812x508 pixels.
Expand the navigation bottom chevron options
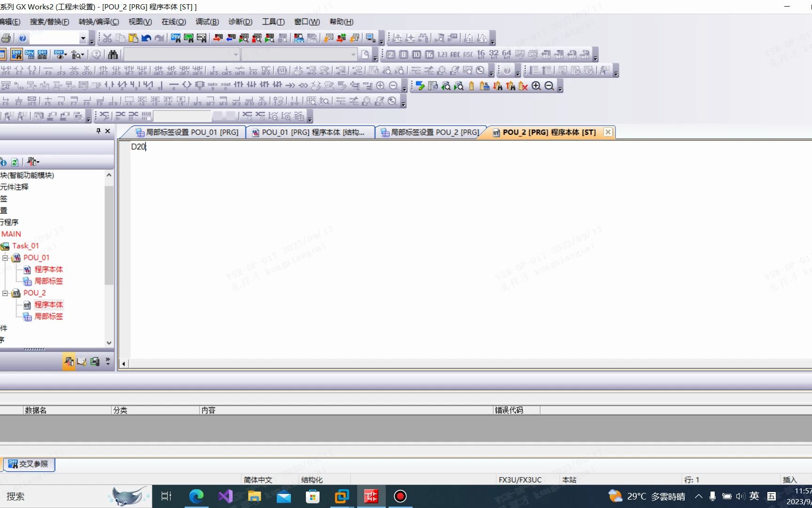click(108, 361)
